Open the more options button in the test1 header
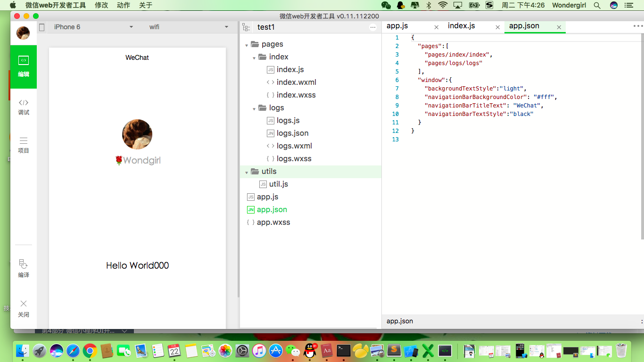The width and height of the screenshot is (644, 362). [373, 28]
